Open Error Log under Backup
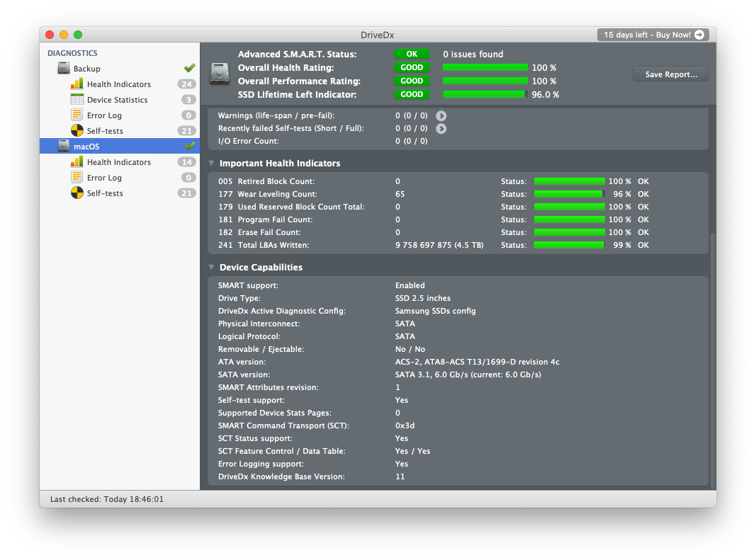 (120, 115)
